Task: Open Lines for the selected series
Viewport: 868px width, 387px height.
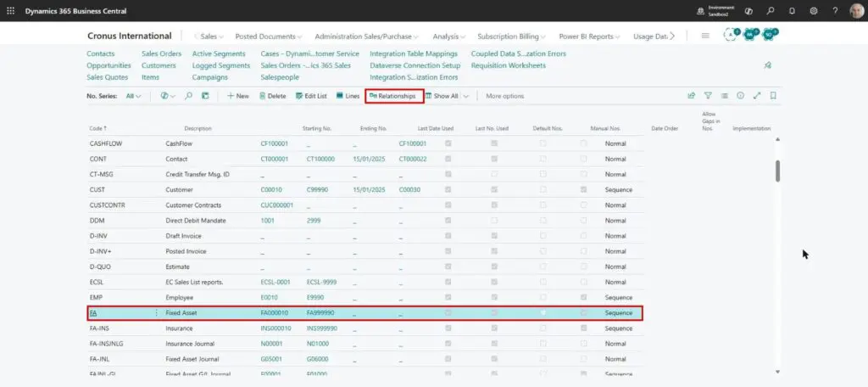Action: click(x=348, y=96)
